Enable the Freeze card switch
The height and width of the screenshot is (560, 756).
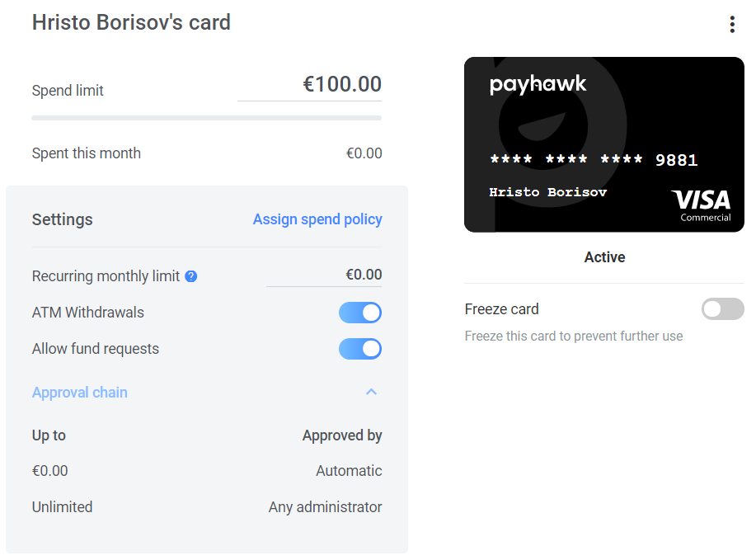point(723,308)
